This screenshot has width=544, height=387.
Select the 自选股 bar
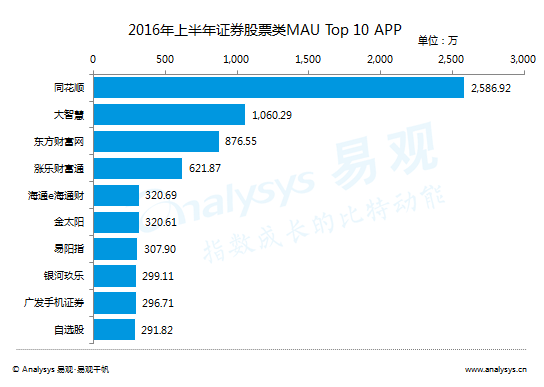[114, 330]
